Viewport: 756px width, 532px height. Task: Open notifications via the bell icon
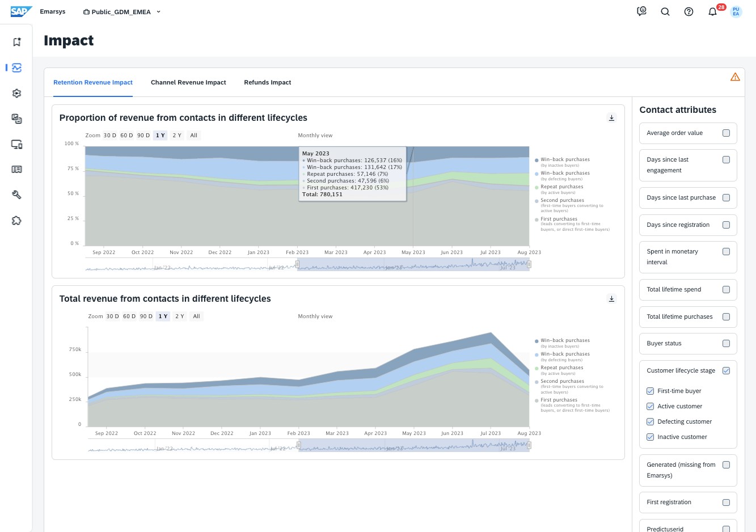pos(712,11)
